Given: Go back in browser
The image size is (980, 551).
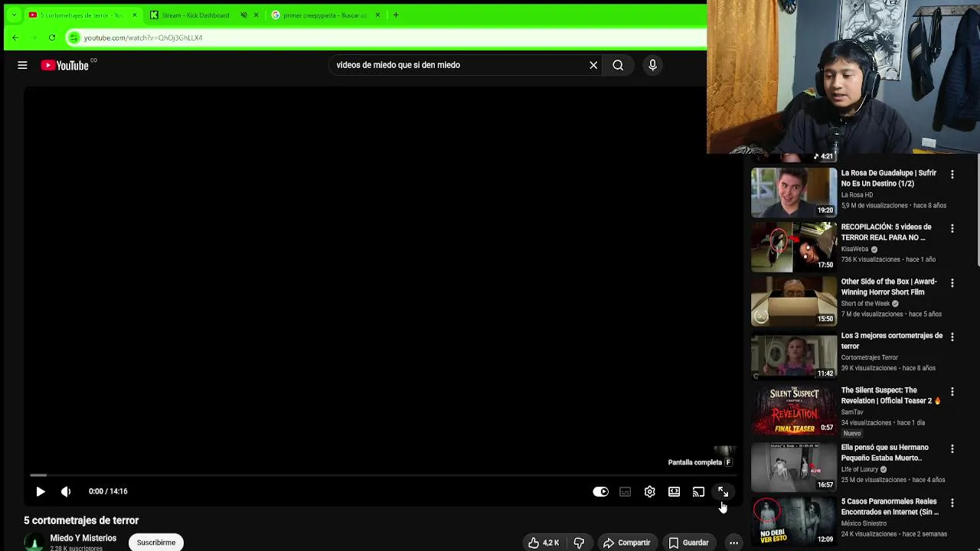Looking at the screenshot, I should pyautogui.click(x=15, y=37).
